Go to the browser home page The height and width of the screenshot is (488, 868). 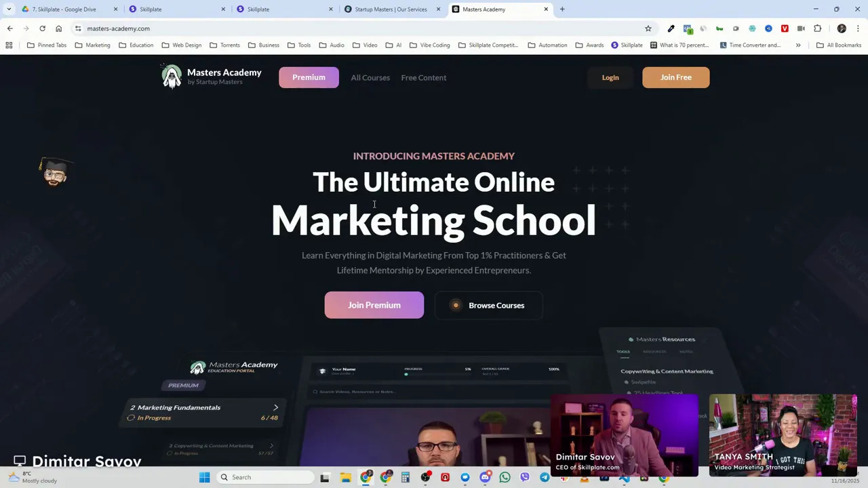58,28
